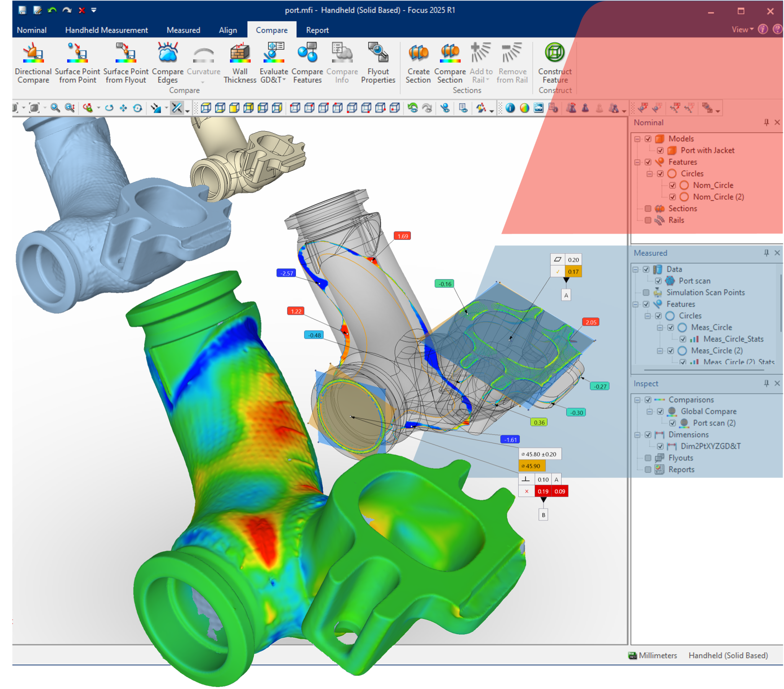Uncheck the Port with Jacket model
Screen dimensions: 784x689
click(660, 150)
